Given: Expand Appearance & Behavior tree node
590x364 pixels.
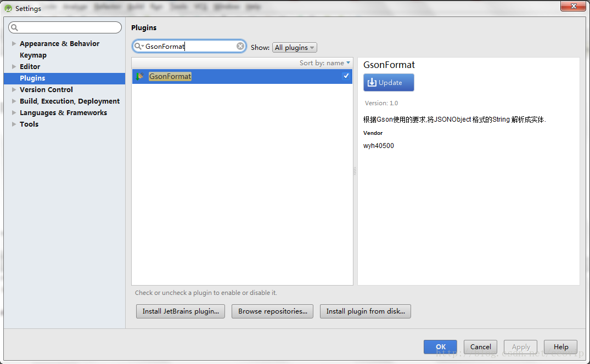Looking at the screenshot, I should 14,43.
